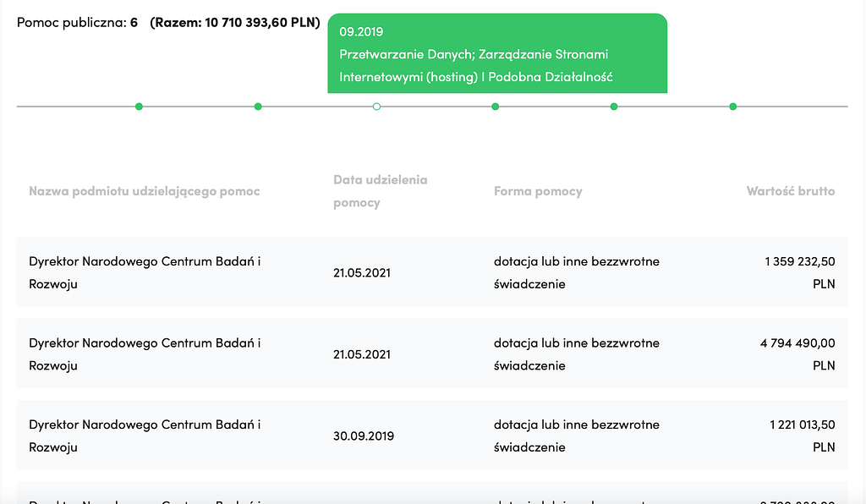The image size is (866, 504).
Task: Click the 'Nazwa podmiotu udzielającego pomoc' column header
Action: point(144,191)
